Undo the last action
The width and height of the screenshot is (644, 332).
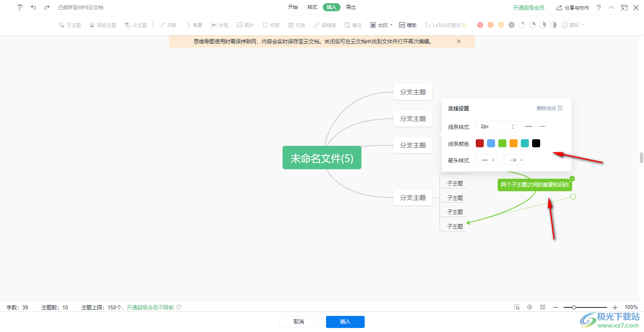[33, 7]
